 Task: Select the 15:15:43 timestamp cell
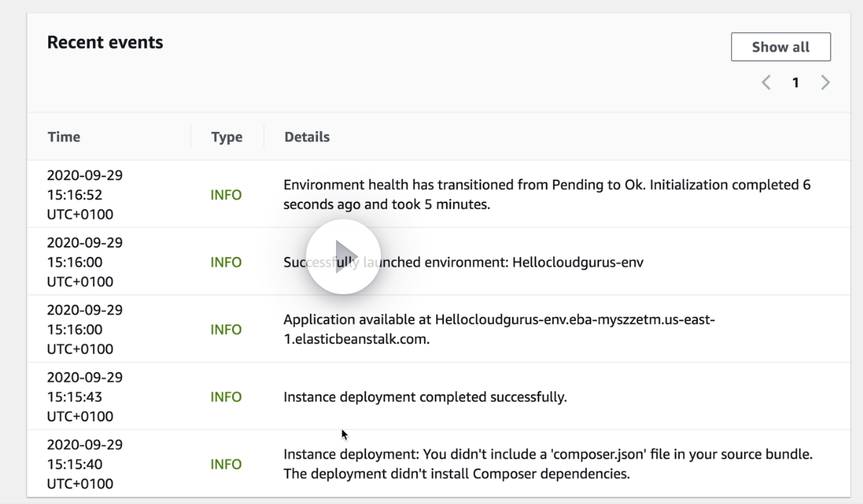click(85, 397)
